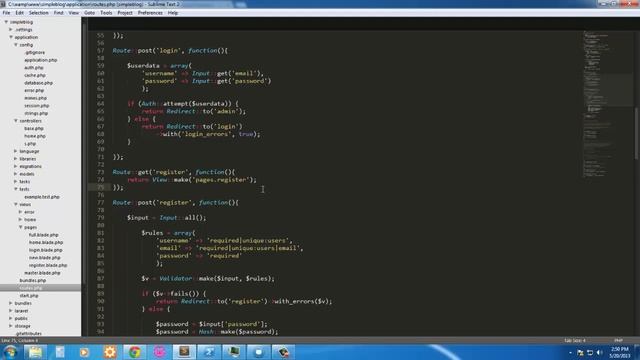Click the volume icon in system tray
Screen dimensions: 640x360
click(x=600, y=352)
